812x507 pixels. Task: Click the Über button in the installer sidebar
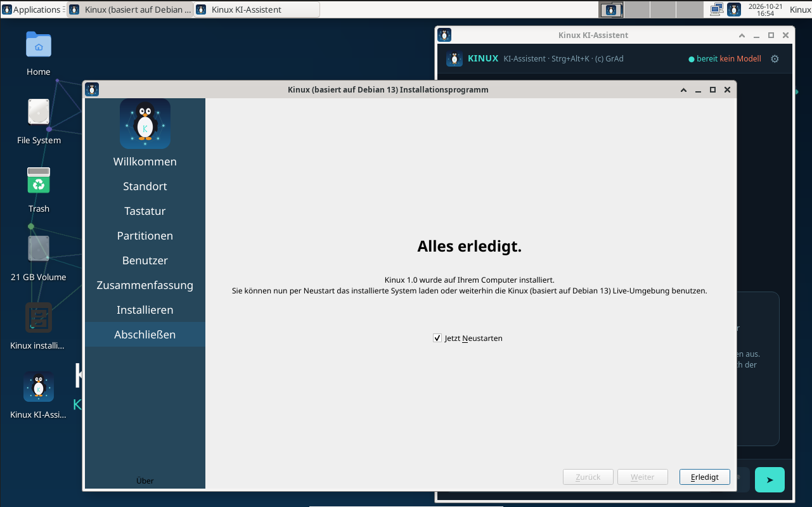point(145,481)
